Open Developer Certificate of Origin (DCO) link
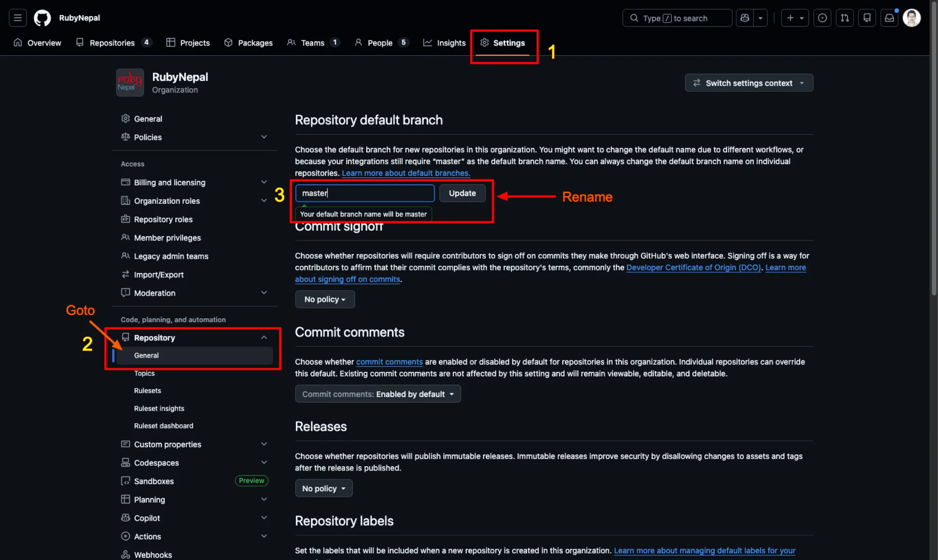938x560 pixels. click(x=694, y=267)
